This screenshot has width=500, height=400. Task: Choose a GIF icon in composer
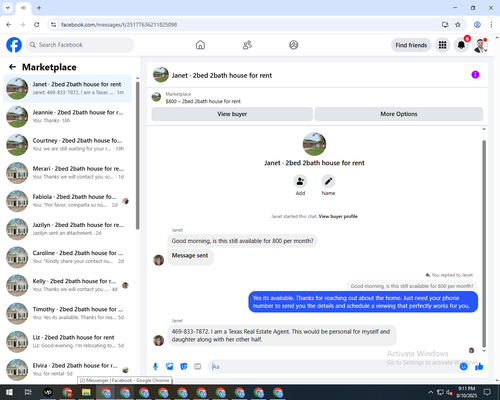pyautogui.click(x=198, y=367)
